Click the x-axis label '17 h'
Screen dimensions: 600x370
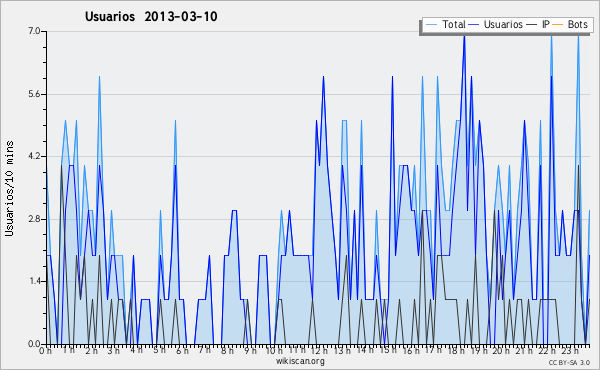(433, 350)
